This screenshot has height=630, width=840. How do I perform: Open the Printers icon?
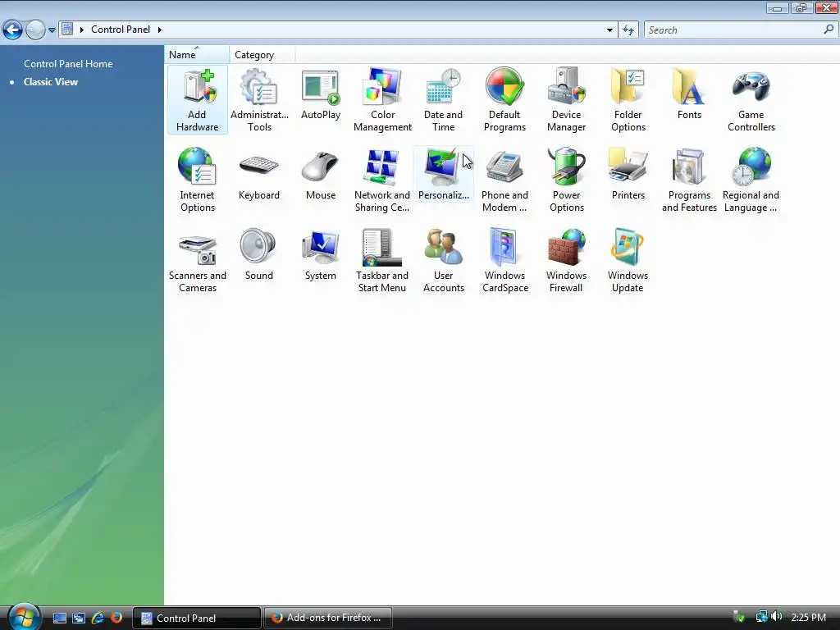tap(628, 175)
